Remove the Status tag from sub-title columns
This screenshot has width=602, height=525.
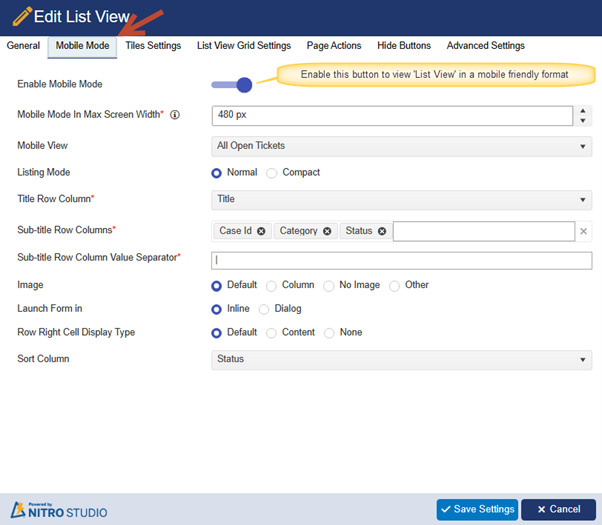pos(382,231)
